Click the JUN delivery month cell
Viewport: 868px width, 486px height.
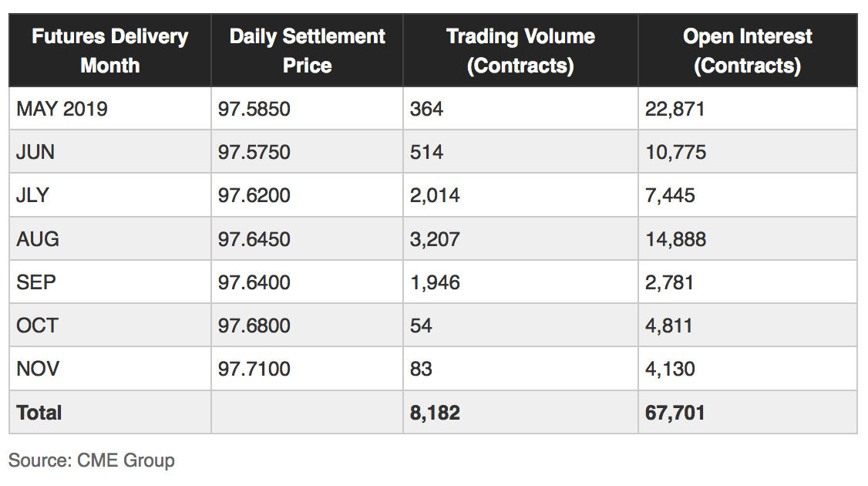[x=35, y=152]
